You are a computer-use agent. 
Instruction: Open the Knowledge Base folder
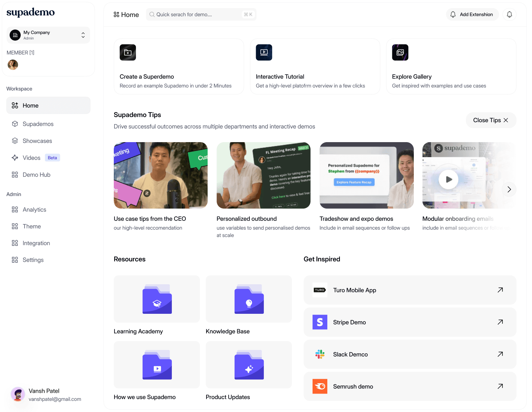pos(249,299)
